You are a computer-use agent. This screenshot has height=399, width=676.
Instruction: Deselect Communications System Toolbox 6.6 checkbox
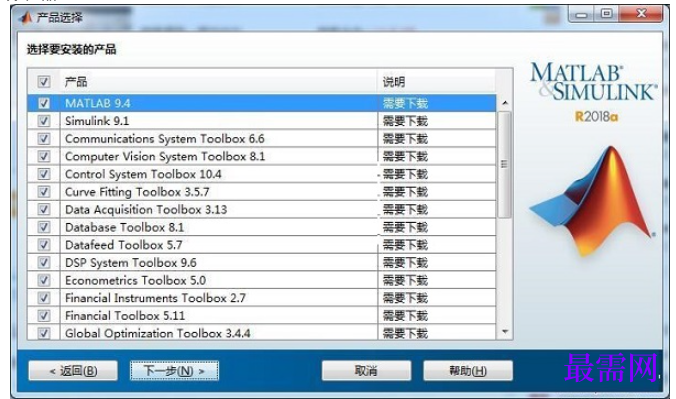pyautogui.click(x=44, y=138)
